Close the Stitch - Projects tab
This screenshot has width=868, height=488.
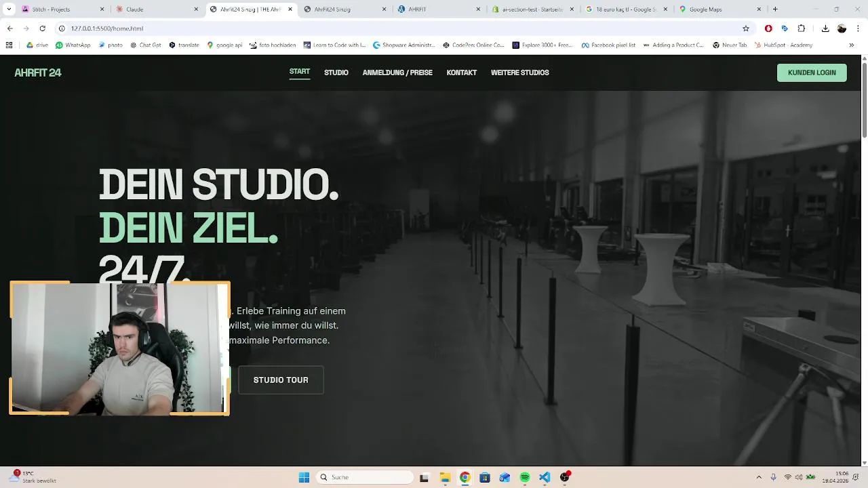coord(102,9)
